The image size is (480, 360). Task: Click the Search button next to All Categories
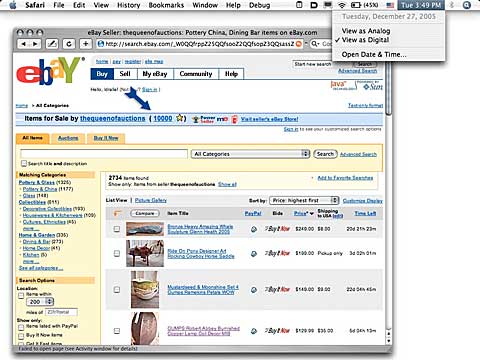tap(325, 154)
